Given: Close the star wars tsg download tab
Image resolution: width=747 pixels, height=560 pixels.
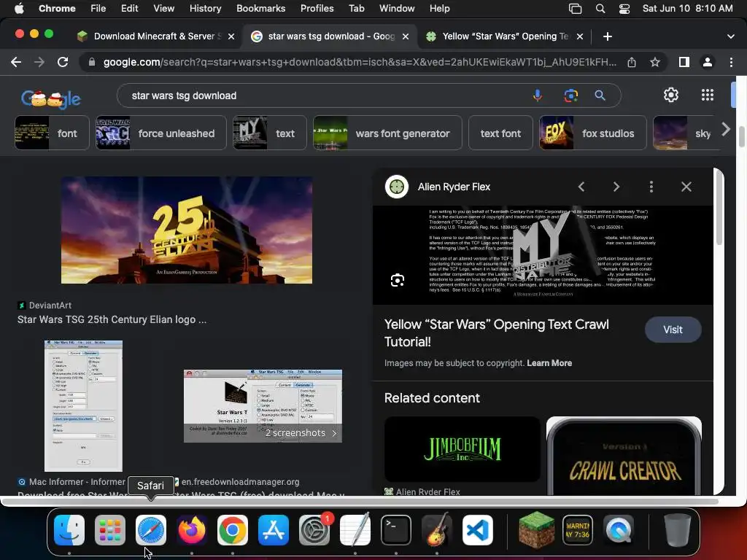Looking at the screenshot, I should pyautogui.click(x=406, y=36).
